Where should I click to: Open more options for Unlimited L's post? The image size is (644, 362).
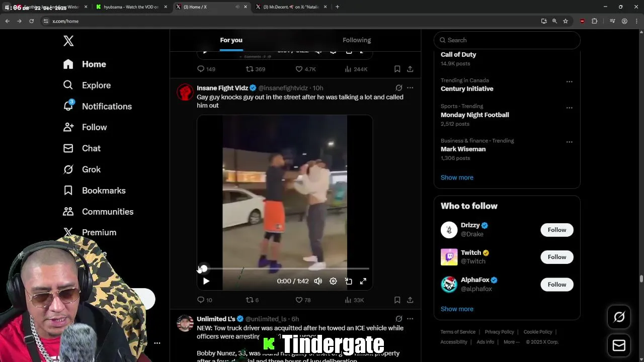tap(410, 319)
